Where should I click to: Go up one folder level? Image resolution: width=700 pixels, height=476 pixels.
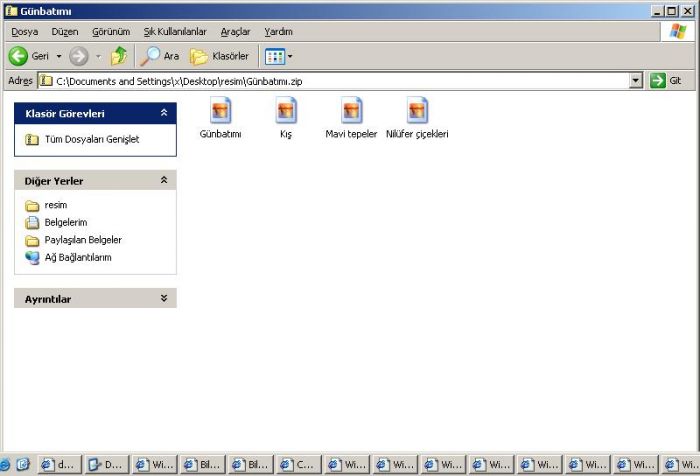[x=119, y=56]
